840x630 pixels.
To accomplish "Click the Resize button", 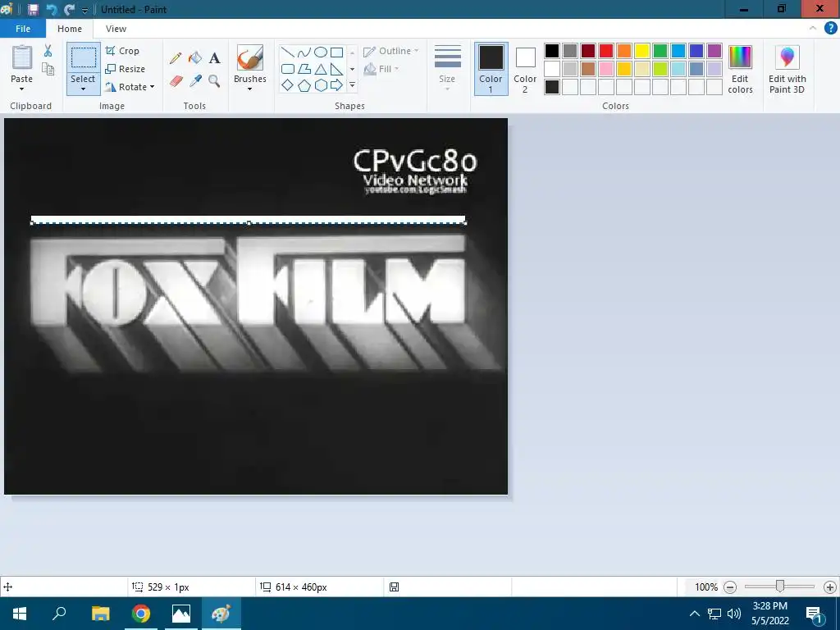I will 126,69.
